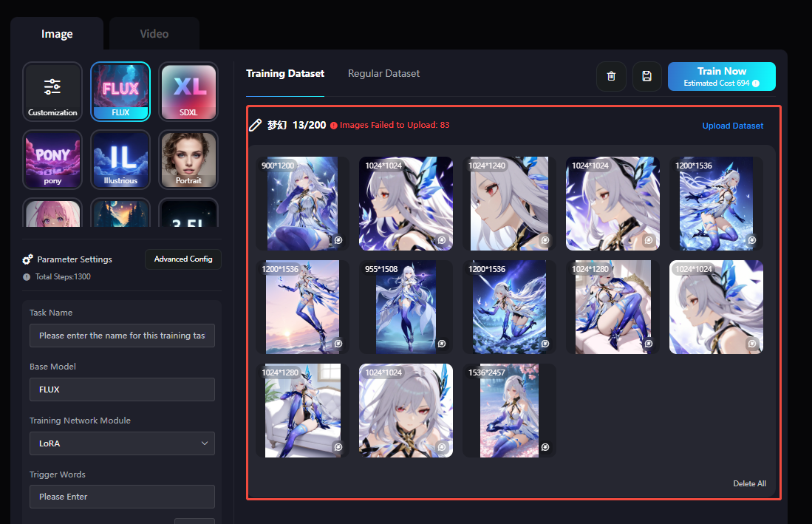Image resolution: width=812 pixels, height=524 pixels.
Task: Select the 1536*2457 cherry blossom thumbnail
Action: click(509, 411)
